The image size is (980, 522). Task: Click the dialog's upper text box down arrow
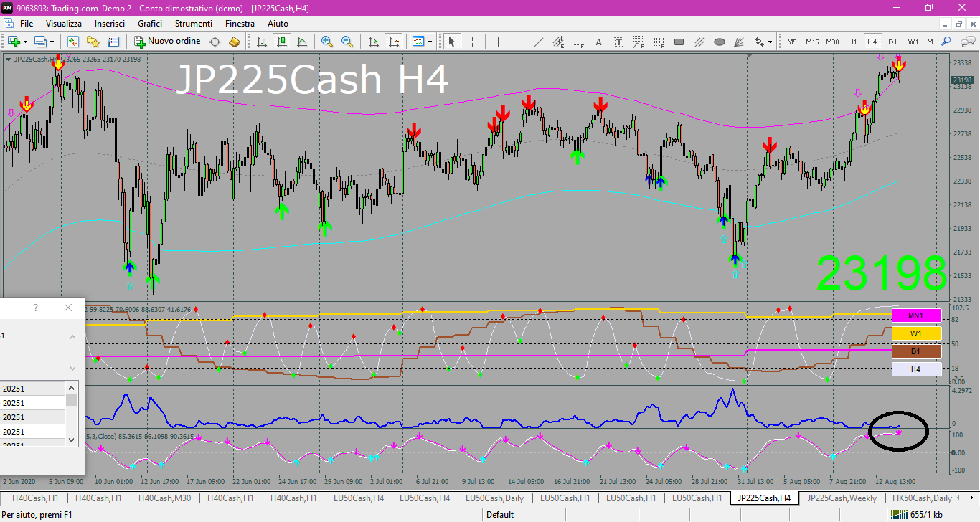tap(72, 368)
